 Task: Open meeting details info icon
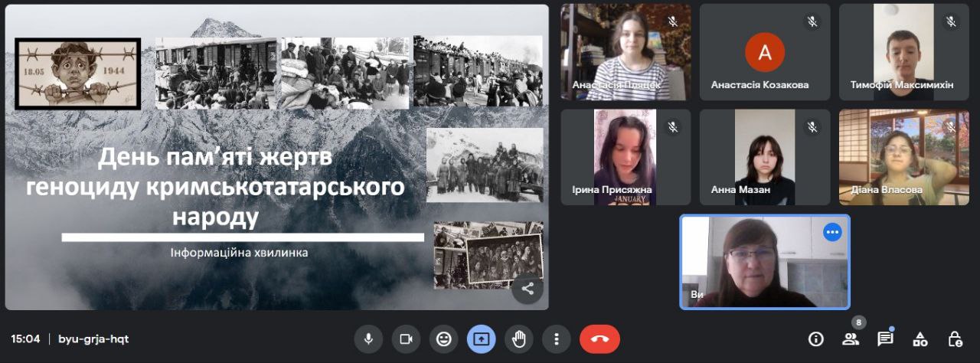click(x=816, y=338)
